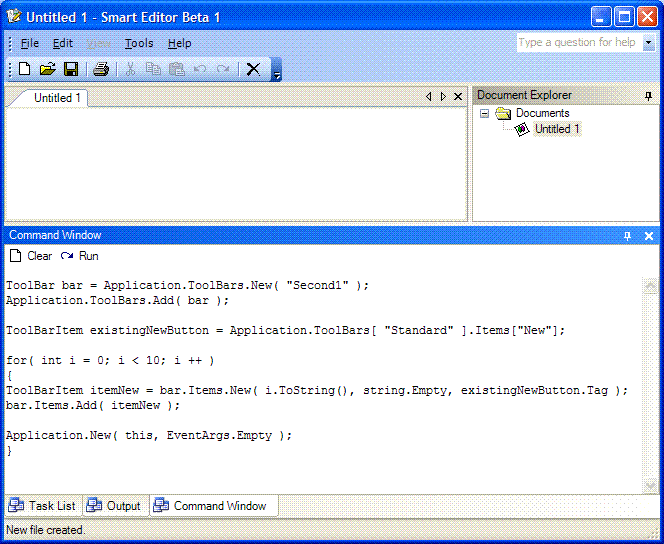Maximize the Smart Editor window

(x=624, y=17)
